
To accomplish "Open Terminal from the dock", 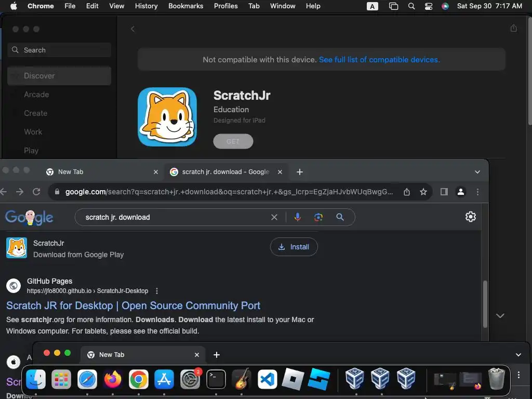I will click(x=216, y=379).
